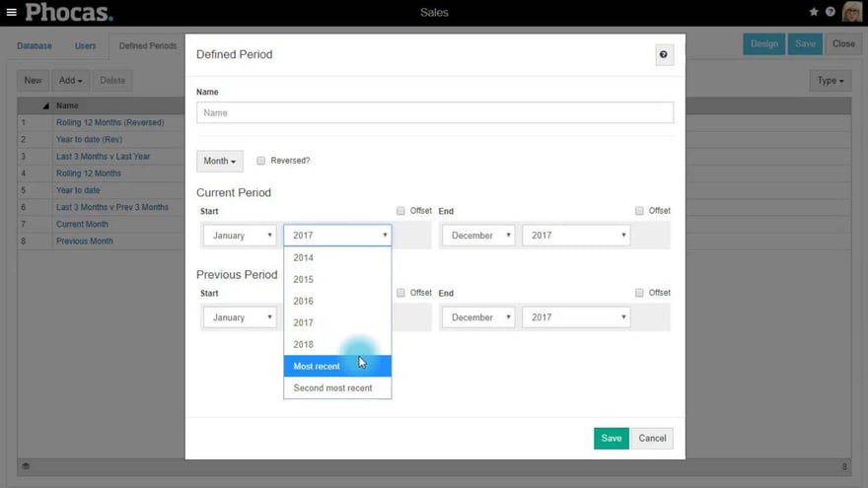Click the Close button
This screenshot has width=868, height=488.
point(843,44)
